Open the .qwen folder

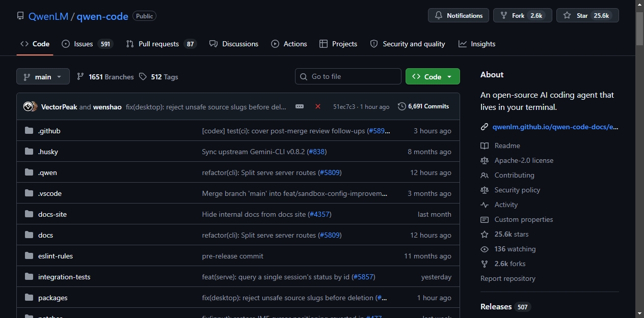[x=47, y=172]
